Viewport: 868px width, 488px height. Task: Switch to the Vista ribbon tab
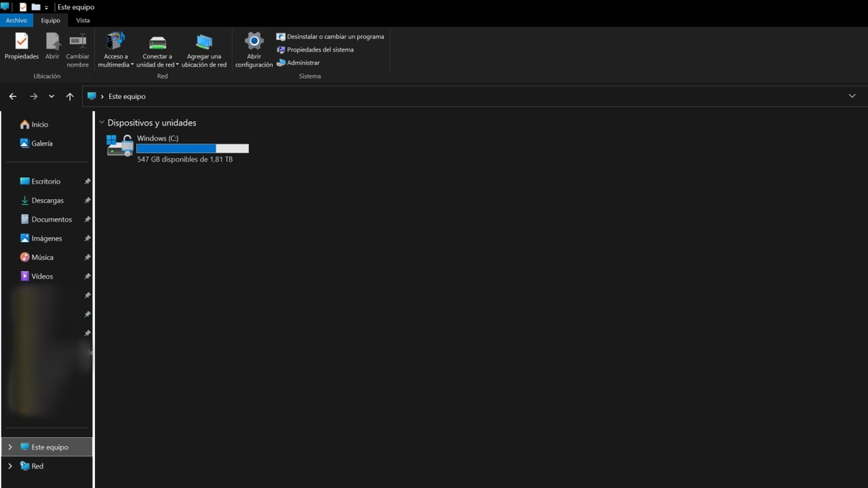pos(83,20)
